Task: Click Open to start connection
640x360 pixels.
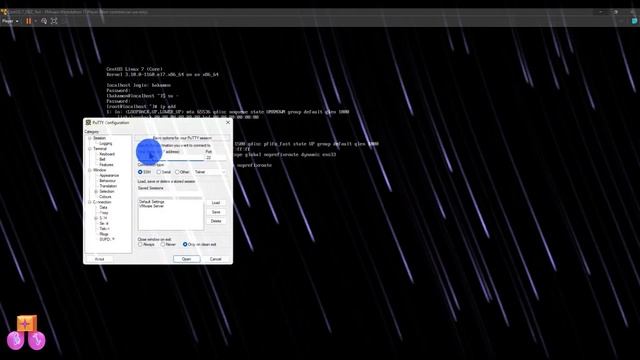Action: coord(187,259)
